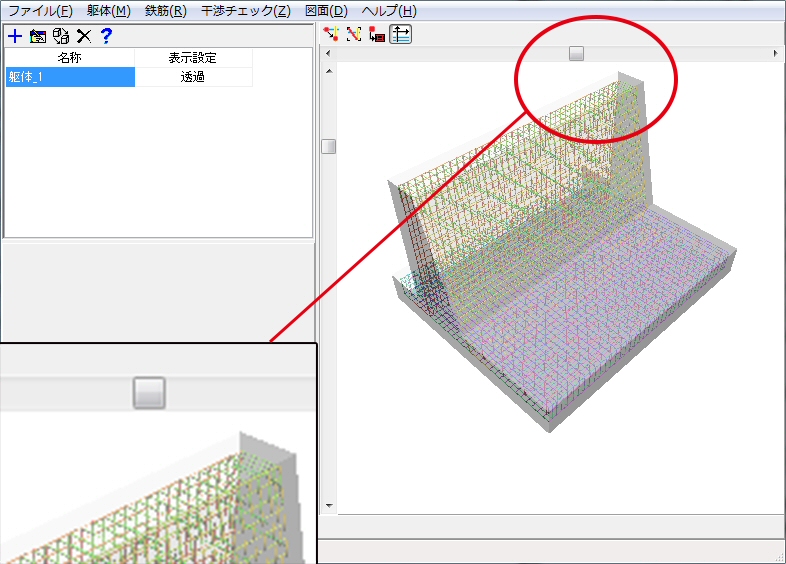Image resolution: width=786 pixels, height=564 pixels.
Task: Click the right arrow of horizontal slider
Action: pos(775,53)
